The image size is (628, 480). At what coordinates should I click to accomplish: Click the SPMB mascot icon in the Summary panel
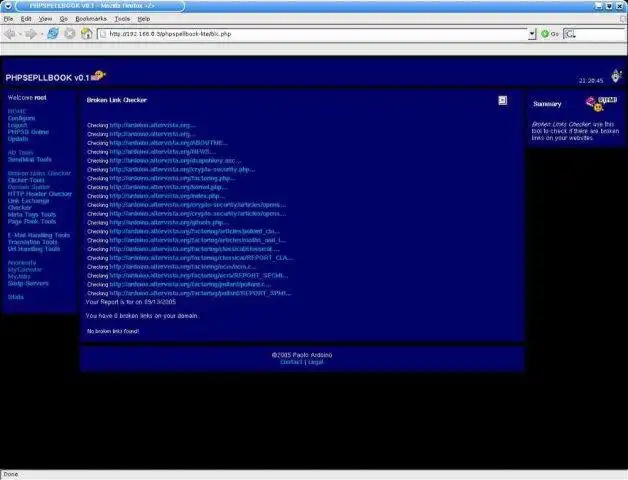[601, 103]
